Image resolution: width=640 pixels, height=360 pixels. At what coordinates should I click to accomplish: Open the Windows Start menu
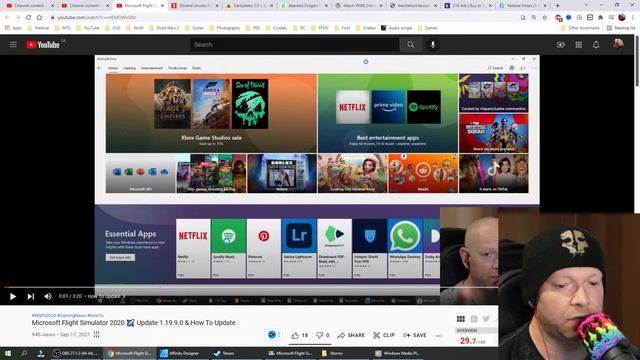click(x=7, y=353)
